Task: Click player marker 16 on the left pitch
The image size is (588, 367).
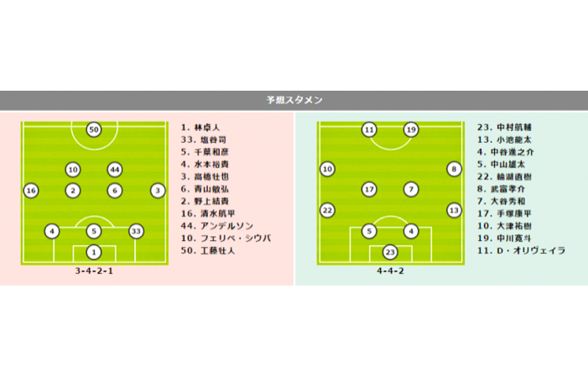Action: tap(31, 191)
